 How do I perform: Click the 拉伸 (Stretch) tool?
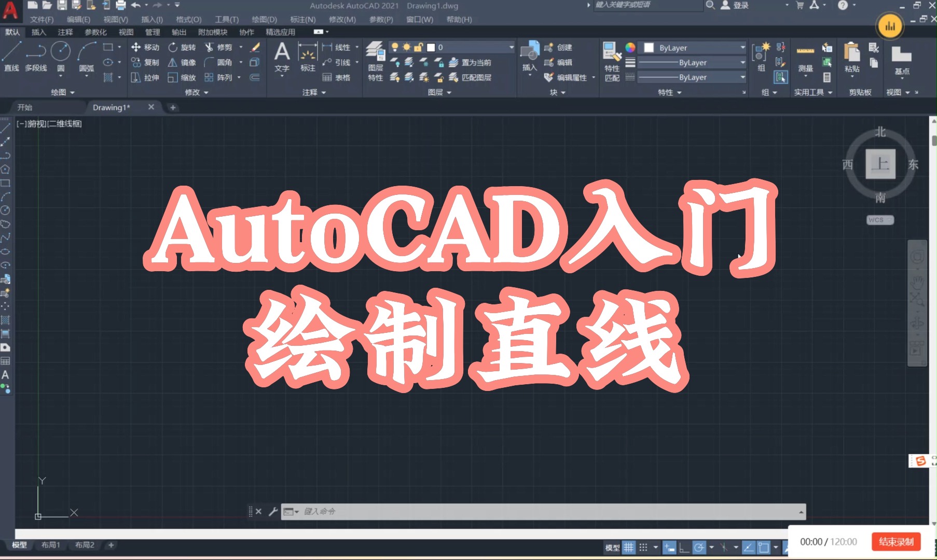tap(145, 77)
